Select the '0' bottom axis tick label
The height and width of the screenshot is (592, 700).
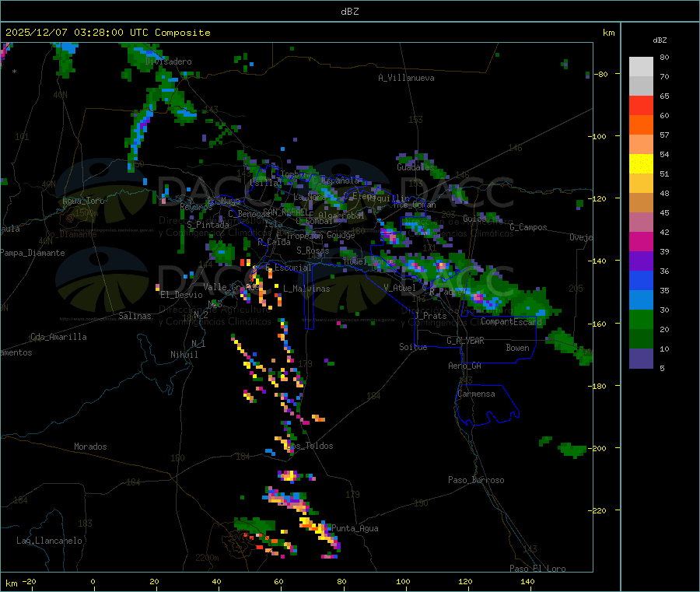pos(93,581)
